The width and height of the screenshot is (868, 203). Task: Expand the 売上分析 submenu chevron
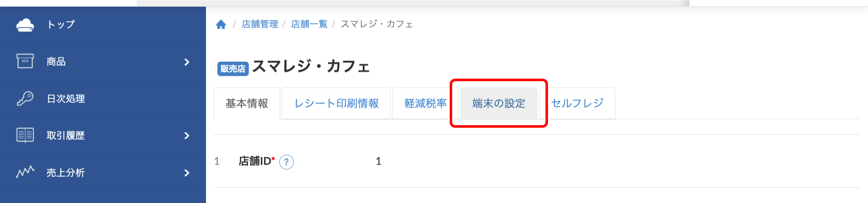(x=187, y=173)
